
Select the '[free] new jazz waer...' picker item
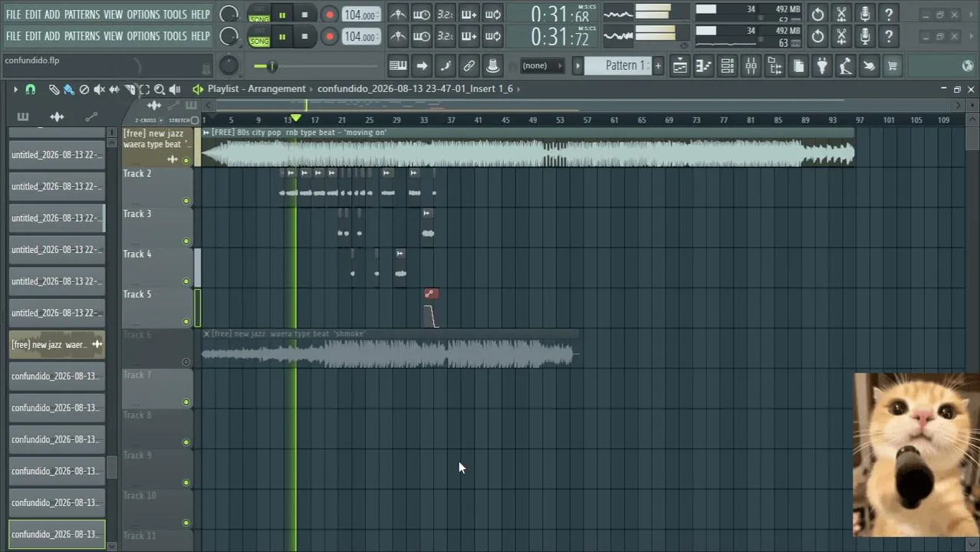[57, 344]
